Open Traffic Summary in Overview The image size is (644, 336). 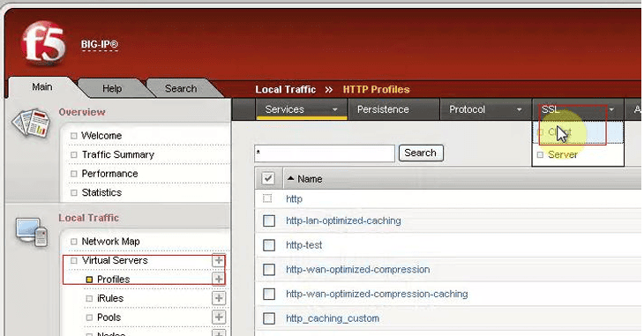point(118,154)
